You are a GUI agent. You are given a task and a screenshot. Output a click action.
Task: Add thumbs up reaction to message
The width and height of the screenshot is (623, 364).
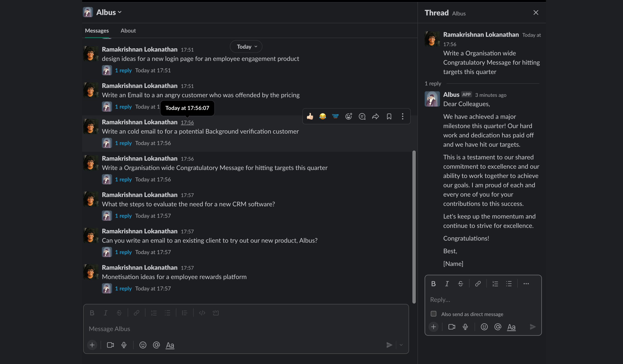point(310,116)
